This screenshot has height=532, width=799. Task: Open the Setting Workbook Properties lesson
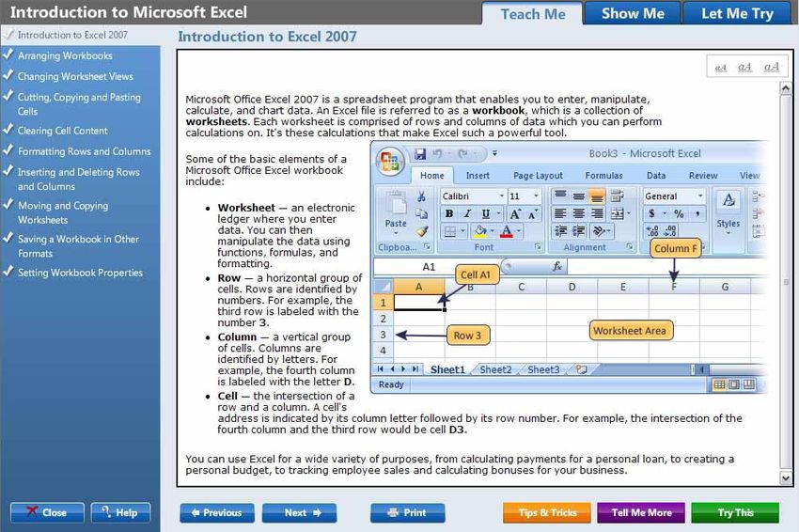click(80, 273)
